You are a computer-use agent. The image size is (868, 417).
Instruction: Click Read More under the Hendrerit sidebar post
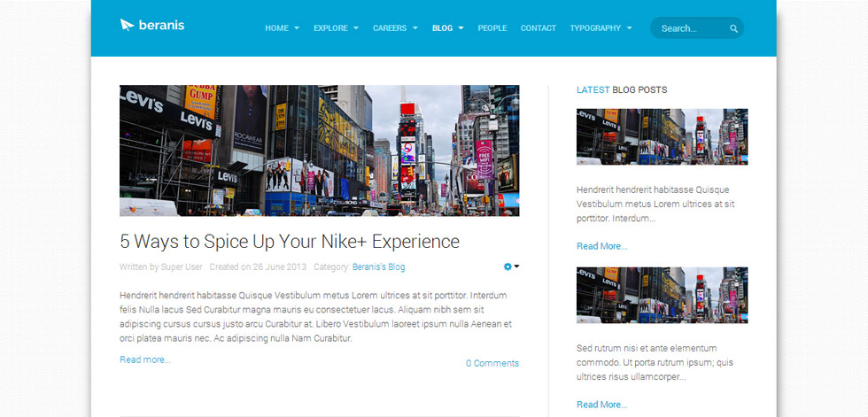coord(601,246)
